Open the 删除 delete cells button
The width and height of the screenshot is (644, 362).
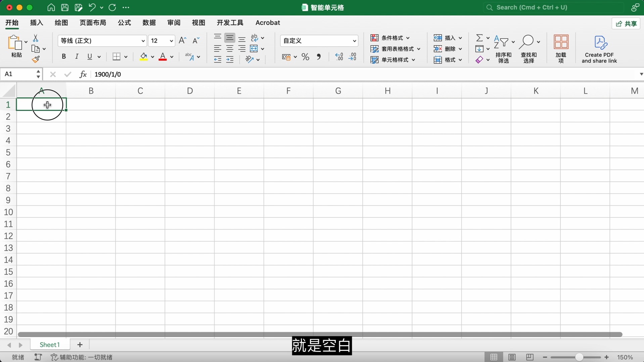[x=448, y=49]
